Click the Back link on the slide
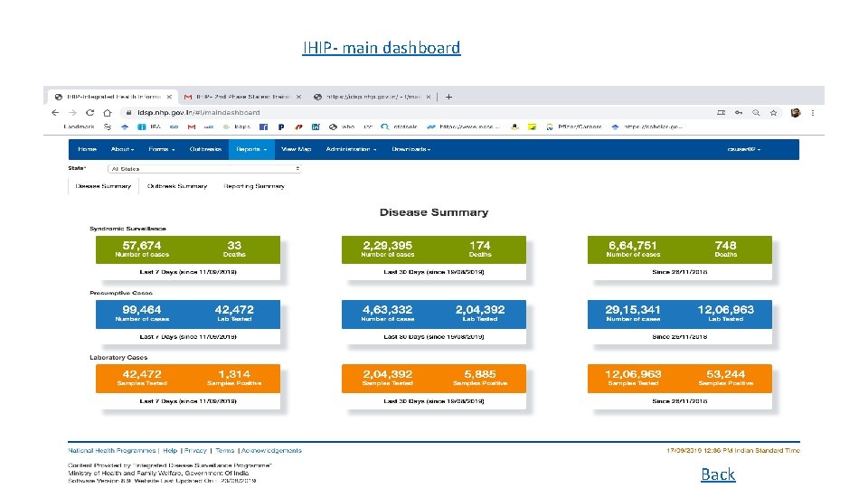 click(718, 474)
